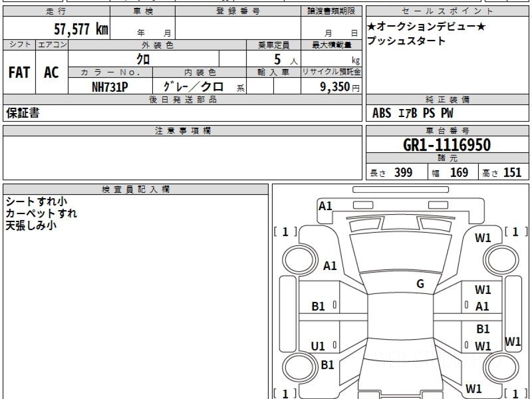This screenshot has height=399, width=532.
Task: Select the mileage value 57,577 km
Action: pos(81,29)
